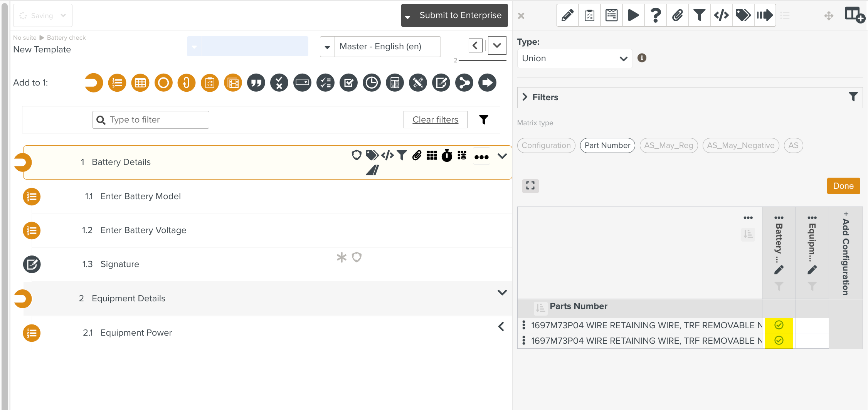Click the pencil edit icon in top toolbar
Image resolution: width=868 pixels, height=410 pixels.
coord(567,15)
